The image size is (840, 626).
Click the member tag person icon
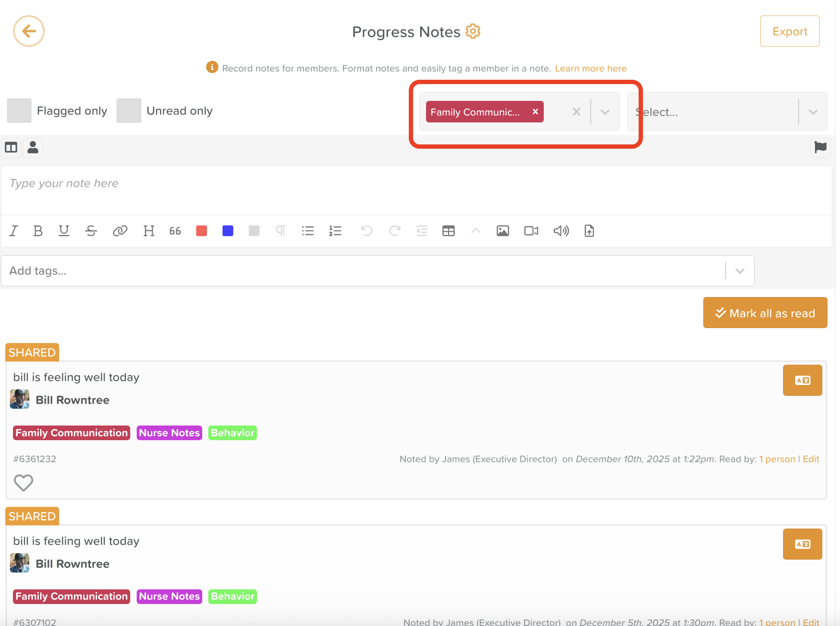pos(33,147)
